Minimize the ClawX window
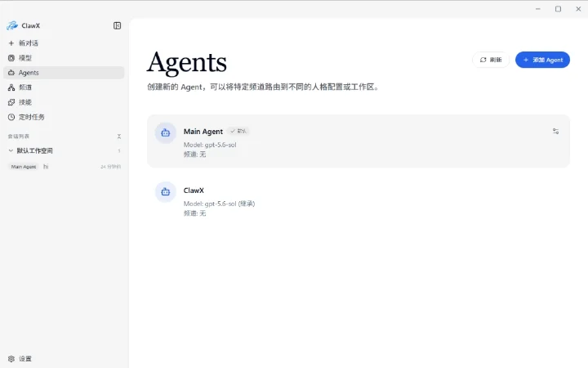 (537, 9)
